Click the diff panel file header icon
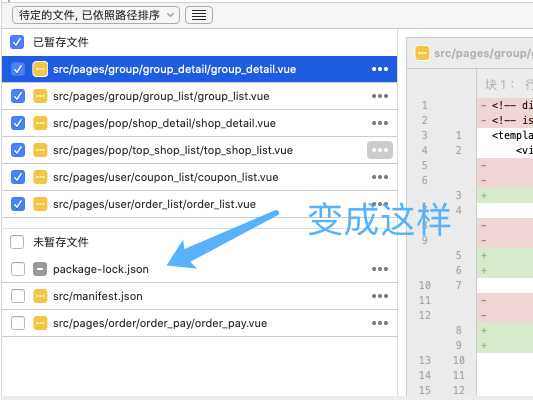The width and height of the screenshot is (533, 400). [x=422, y=53]
